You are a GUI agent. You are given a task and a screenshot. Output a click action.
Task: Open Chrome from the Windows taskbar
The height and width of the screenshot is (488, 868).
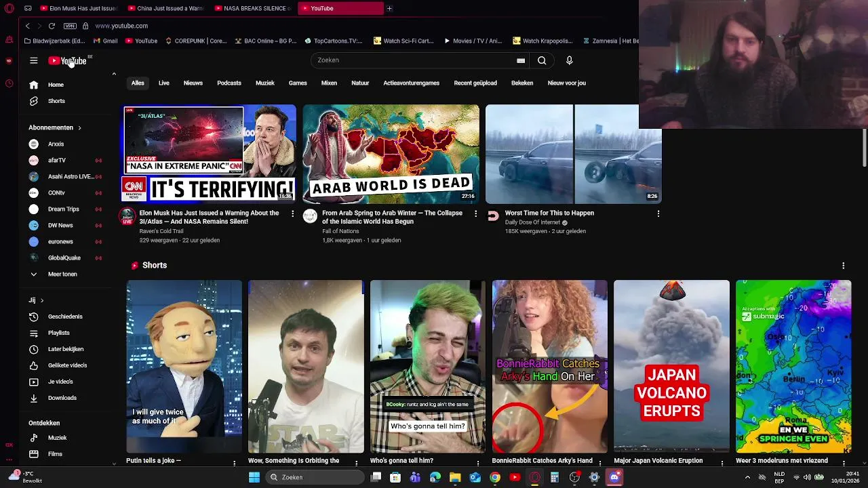[495, 477]
